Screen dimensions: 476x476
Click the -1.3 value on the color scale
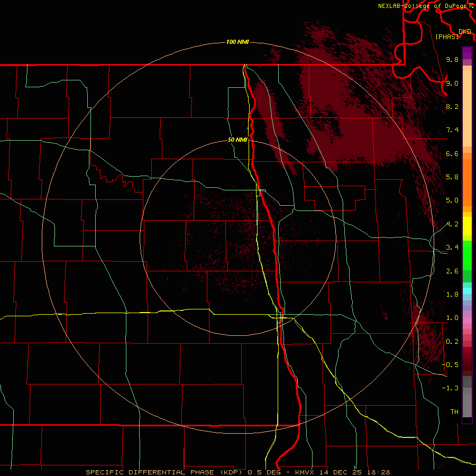pyautogui.click(x=450, y=388)
